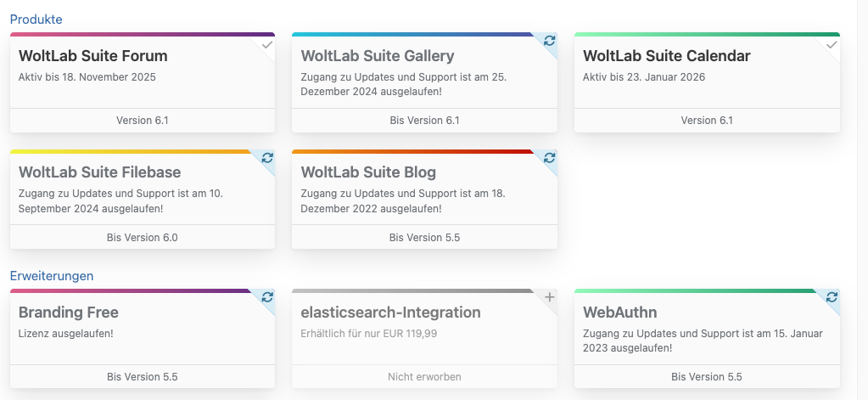Open the Erweiterungen section heading

(52, 275)
